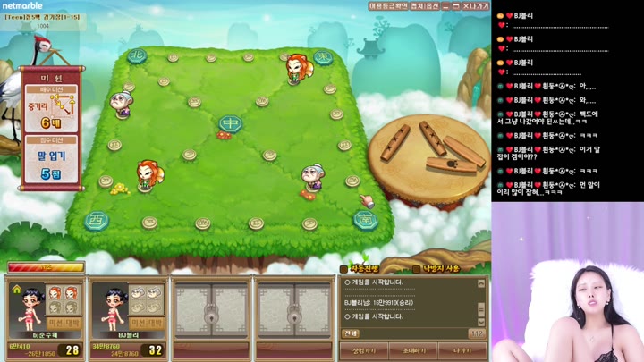644x362 pixels.
Task: Click the padlock on the third player slot
Action: tap(211, 316)
